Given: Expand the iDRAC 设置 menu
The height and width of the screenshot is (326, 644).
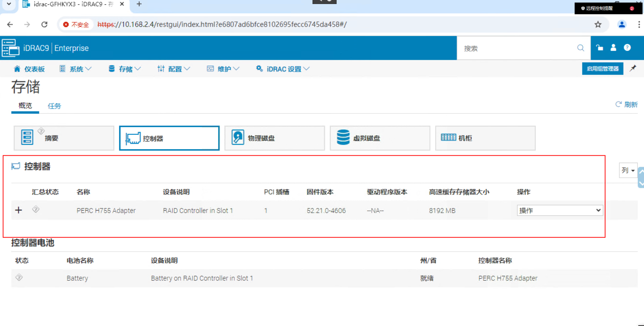Looking at the screenshot, I should click(x=283, y=69).
